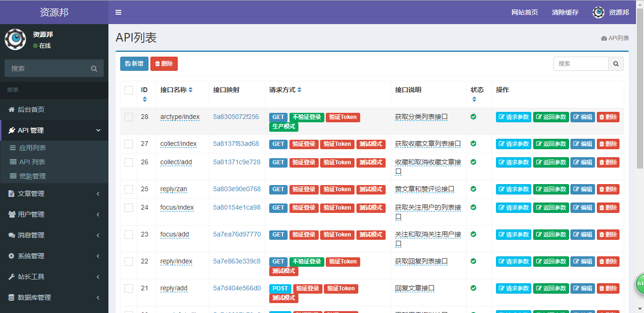Toggle the select-all checkbox in table header

pyautogui.click(x=129, y=90)
